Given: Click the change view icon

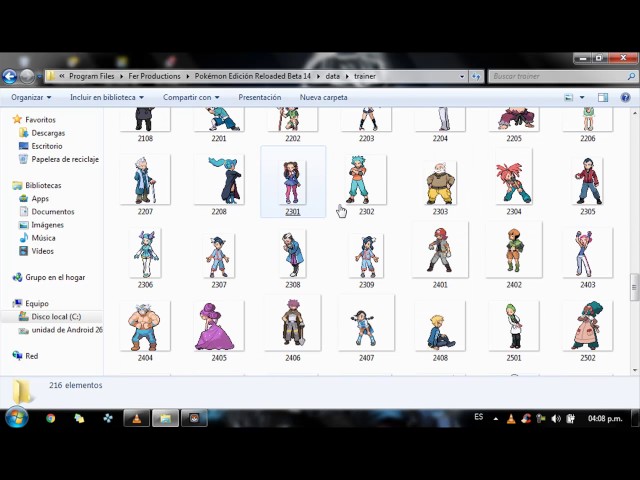Looking at the screenshot, I should 568,98.
